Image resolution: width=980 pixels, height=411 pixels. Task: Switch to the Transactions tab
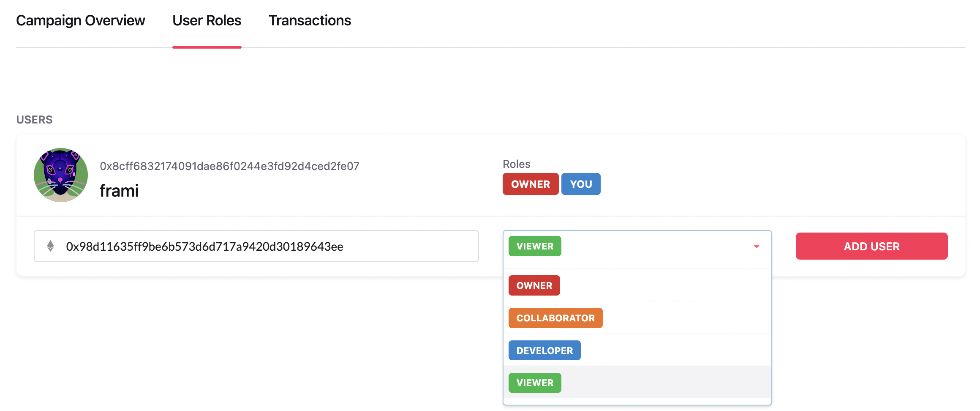[x=310, y=20]
